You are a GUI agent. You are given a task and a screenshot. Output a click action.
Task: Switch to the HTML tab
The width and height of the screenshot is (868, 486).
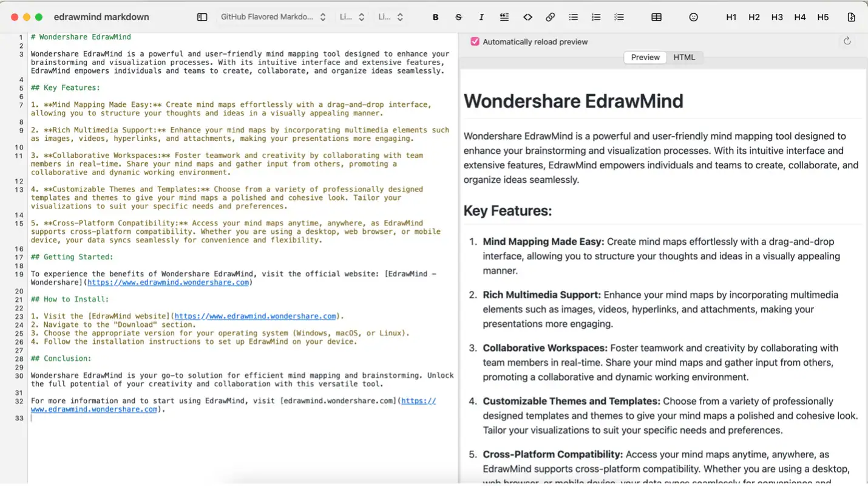pyautogui.click(x=684, y=57)
